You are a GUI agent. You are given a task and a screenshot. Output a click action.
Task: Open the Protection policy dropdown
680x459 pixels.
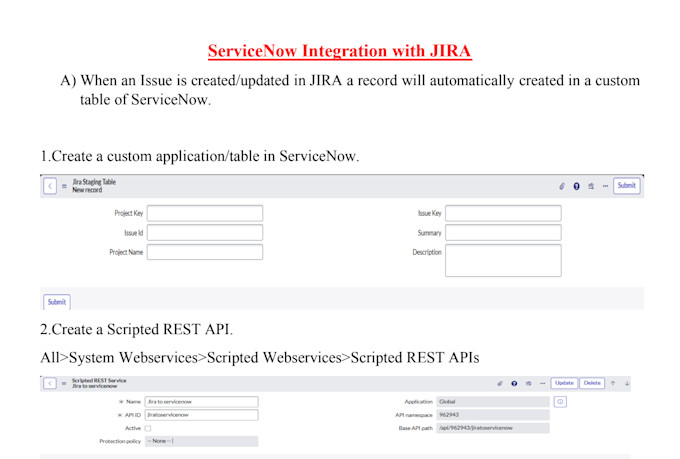[x=202, y=441]
